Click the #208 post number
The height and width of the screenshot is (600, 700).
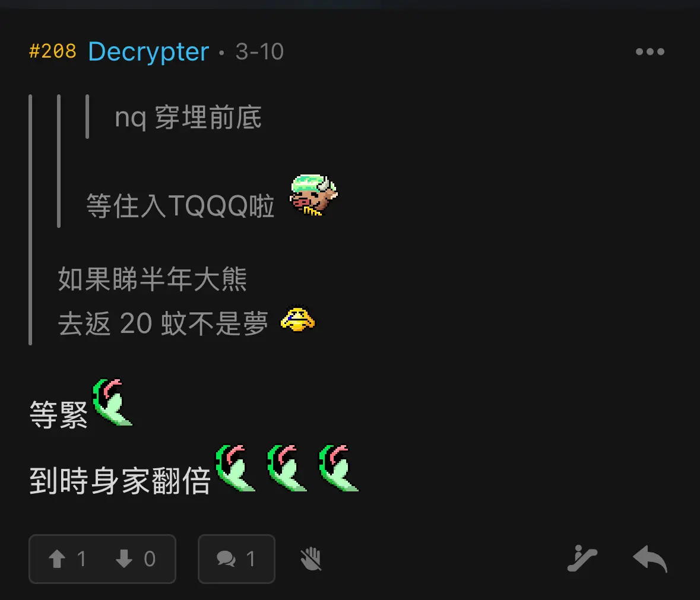tap(53, 52)
